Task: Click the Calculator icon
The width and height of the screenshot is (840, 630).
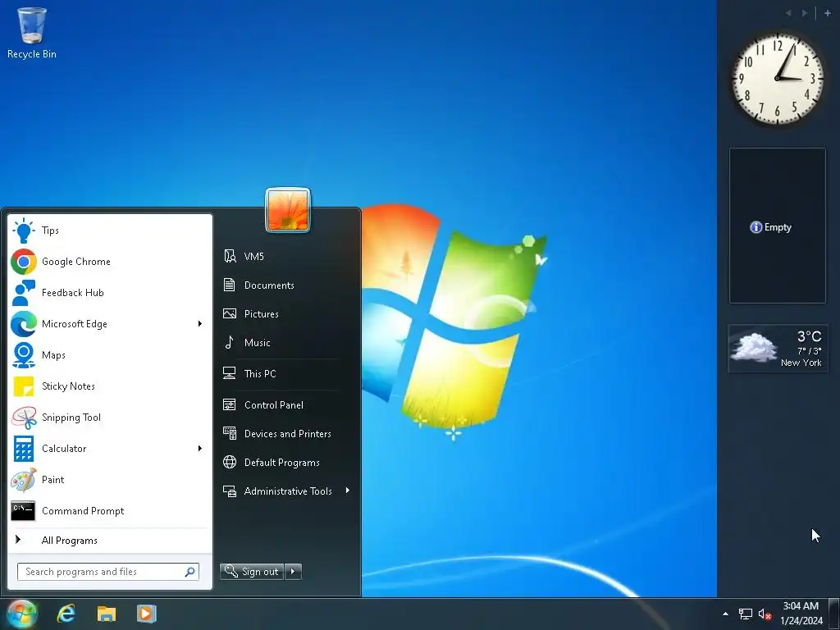Action: 24,449
